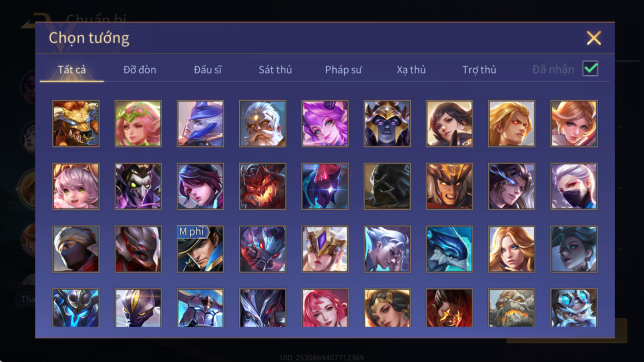The height and width of the screenshot is (362, 644).
Task: Choose the purple-haired horned girl hero
Action: click(324, 123)
